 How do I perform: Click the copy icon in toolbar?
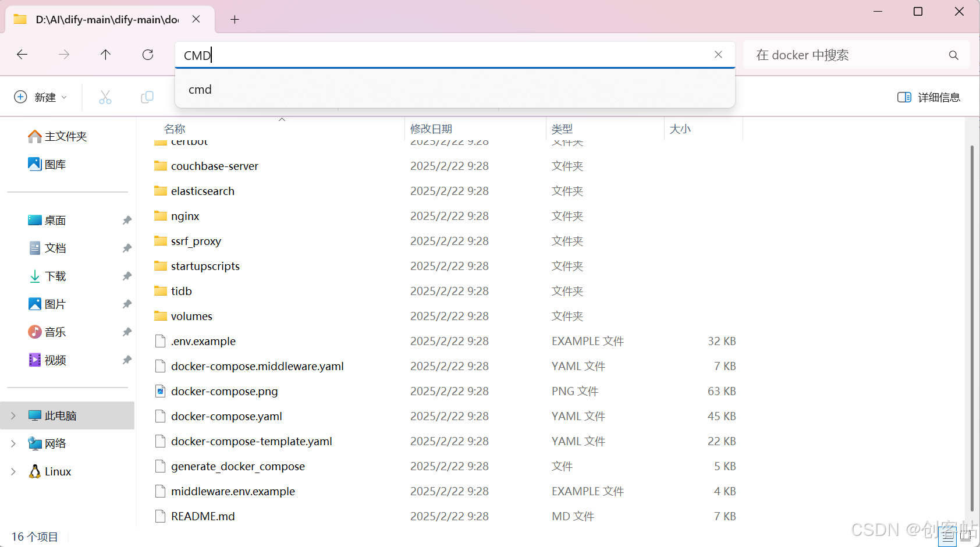point(147,97)
